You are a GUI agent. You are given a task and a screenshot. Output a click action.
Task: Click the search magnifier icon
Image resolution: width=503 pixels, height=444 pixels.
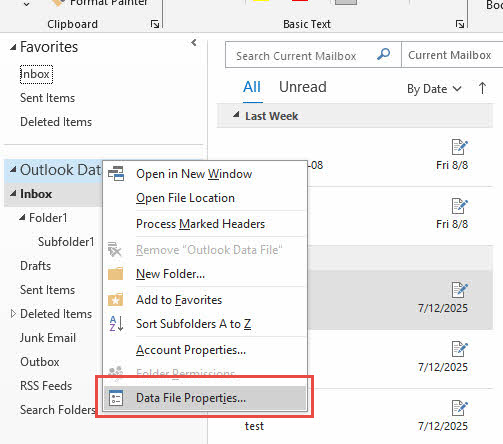click(383, 54)
